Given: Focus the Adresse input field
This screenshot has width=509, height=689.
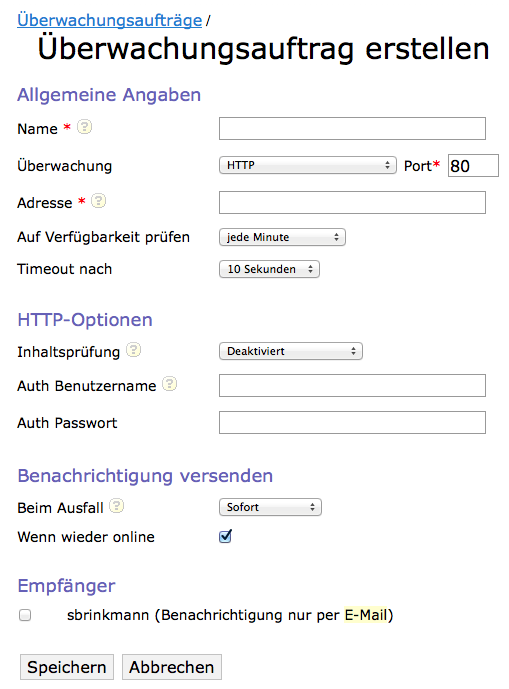Looking at the screenshot, I should tap(353, 203).
